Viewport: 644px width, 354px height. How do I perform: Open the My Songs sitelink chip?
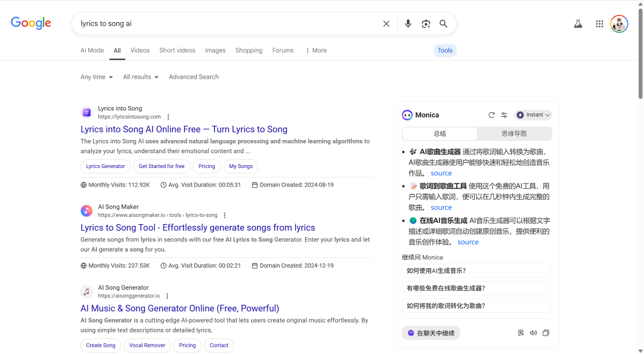coord(241,166)
